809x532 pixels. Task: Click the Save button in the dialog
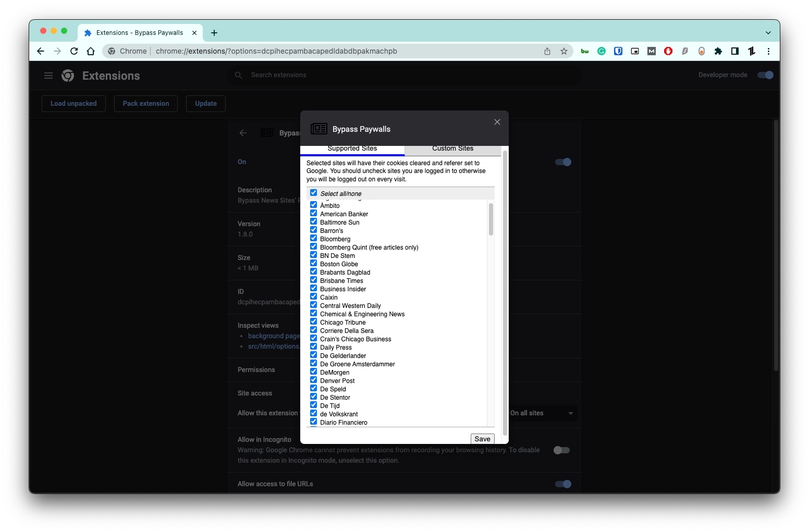482,439
